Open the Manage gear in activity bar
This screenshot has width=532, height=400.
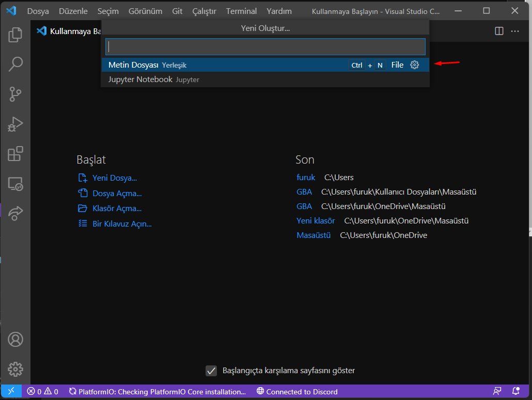[x=15, y=369]
